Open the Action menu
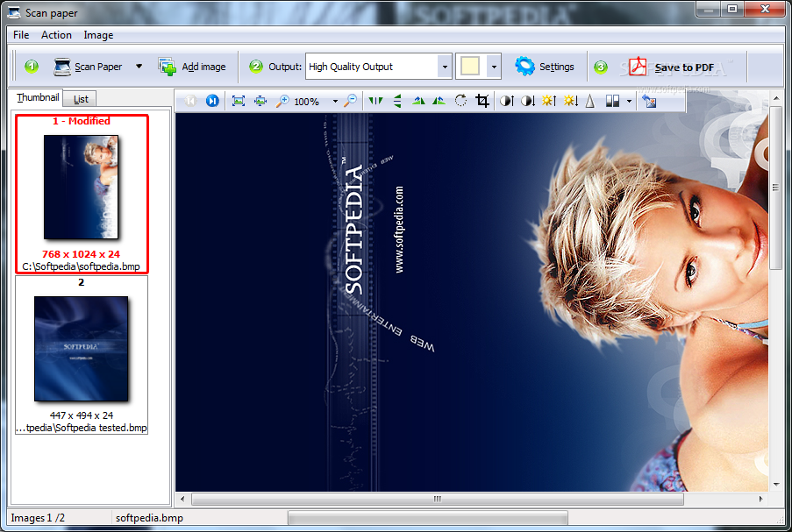 point(56,35)
